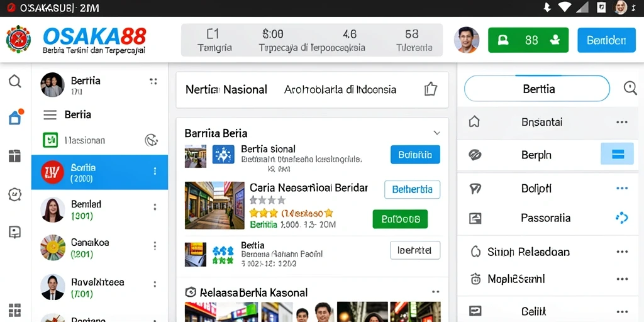Viewport: 644px width, 322px height.
Task: Open the home icon with orange badge
Action: (x=15, y=118)
